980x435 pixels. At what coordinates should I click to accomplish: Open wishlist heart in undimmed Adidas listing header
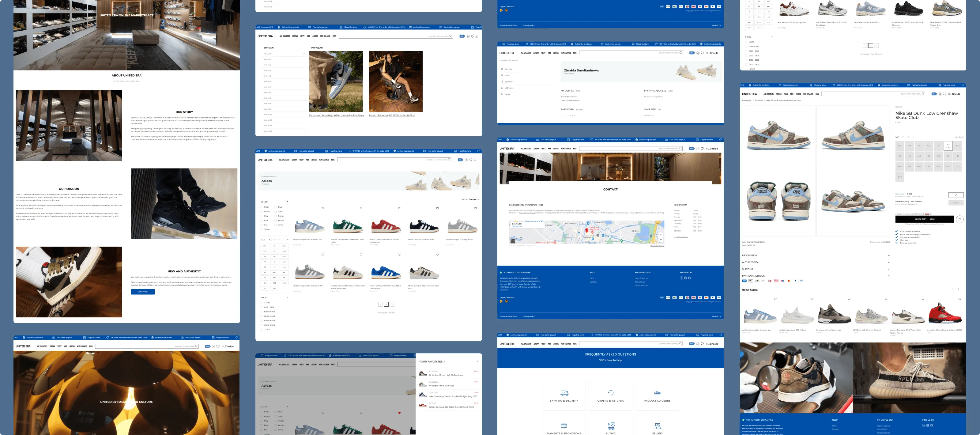pos(471,160)
